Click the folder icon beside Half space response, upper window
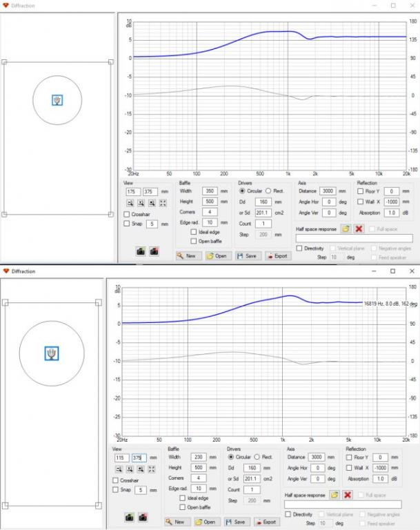The image size is (420, 530). point(346,229)
